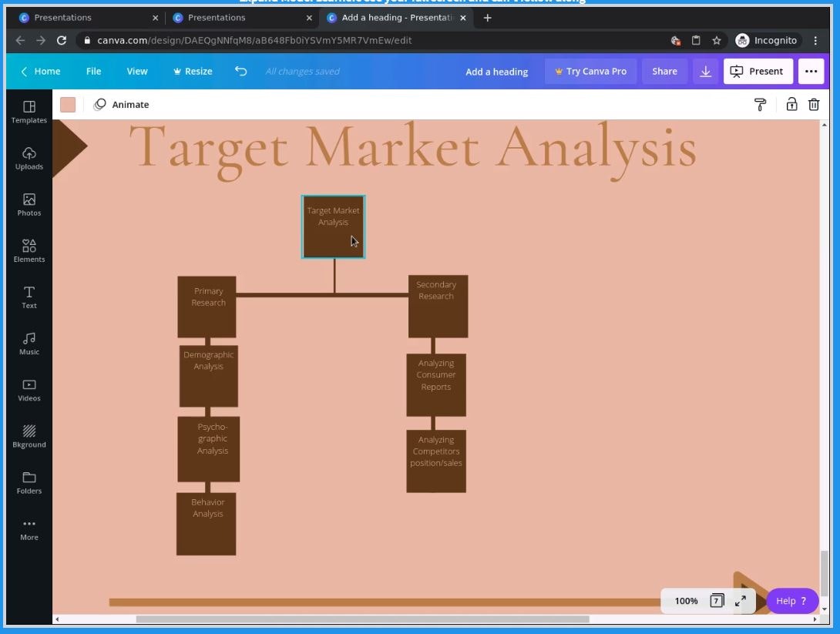
Task: Open Chrome three-dot menu
Action: (x=815, y=40)
